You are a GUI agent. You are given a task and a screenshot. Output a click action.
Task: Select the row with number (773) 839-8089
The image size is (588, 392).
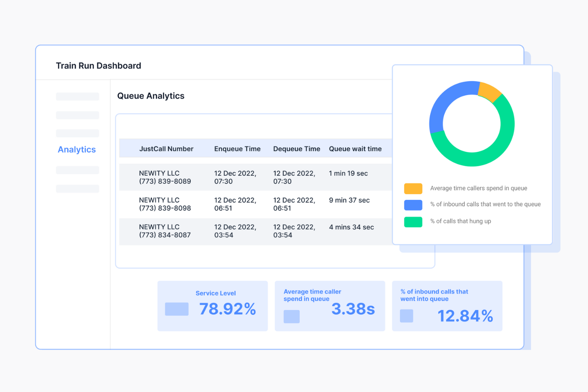(x=255, y=177)
